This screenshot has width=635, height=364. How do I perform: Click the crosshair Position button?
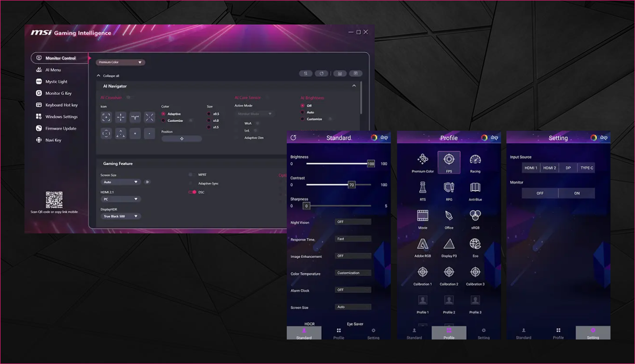[x=182, y=138]
